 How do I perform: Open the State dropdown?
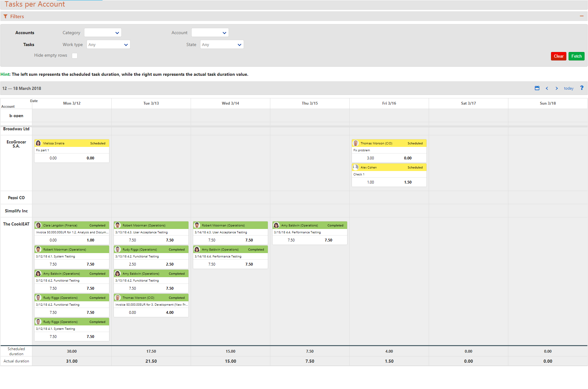(222, 44)
